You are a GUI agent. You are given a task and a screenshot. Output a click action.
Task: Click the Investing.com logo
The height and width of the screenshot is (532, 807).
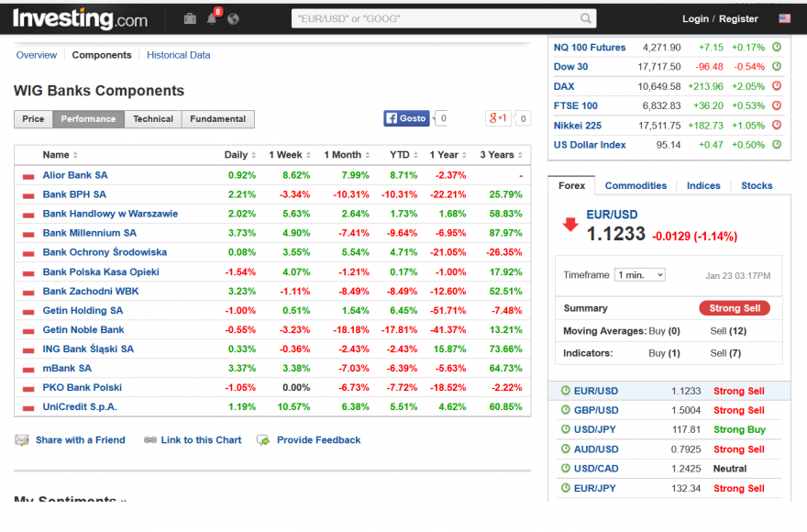pyautogui.click(x=80, y=18)
